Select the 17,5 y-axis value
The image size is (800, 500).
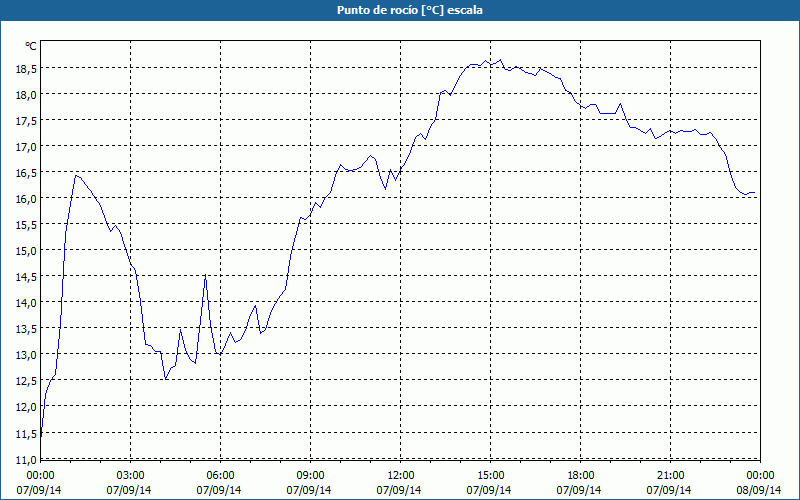click(26, 120)
